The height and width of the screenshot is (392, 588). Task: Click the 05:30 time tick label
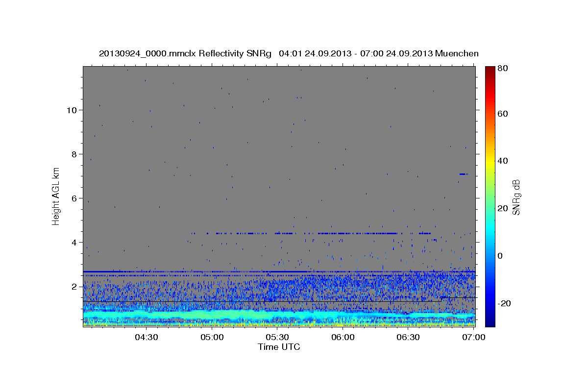tap(277, 337)
